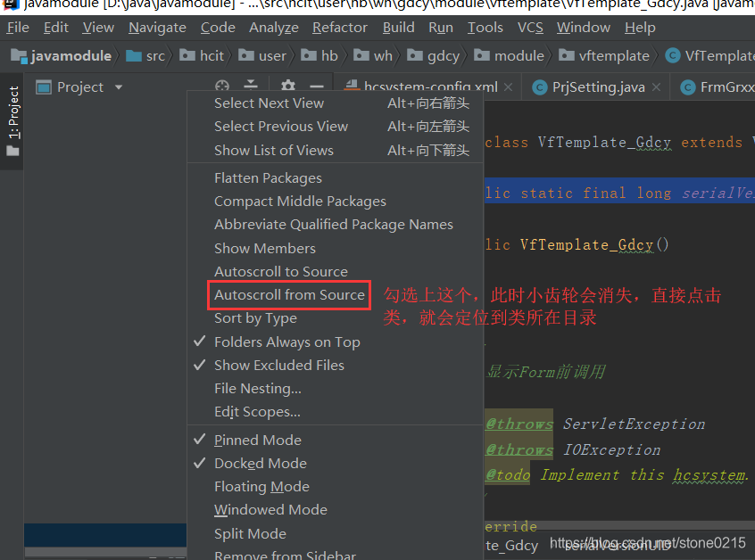Click the hcit folder breadcrumb
Viewport: 755px width, 560px height.
202,56
